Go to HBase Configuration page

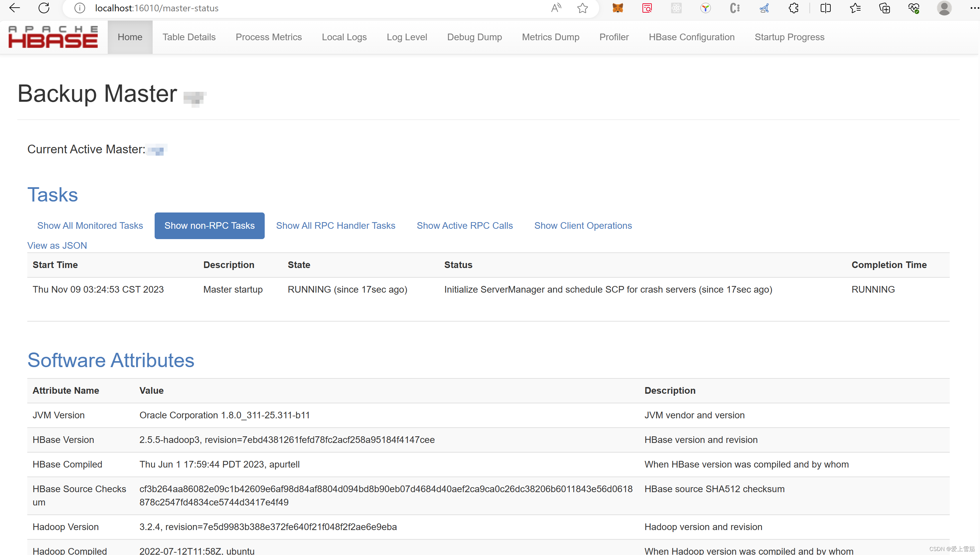[x=691, y=37]
